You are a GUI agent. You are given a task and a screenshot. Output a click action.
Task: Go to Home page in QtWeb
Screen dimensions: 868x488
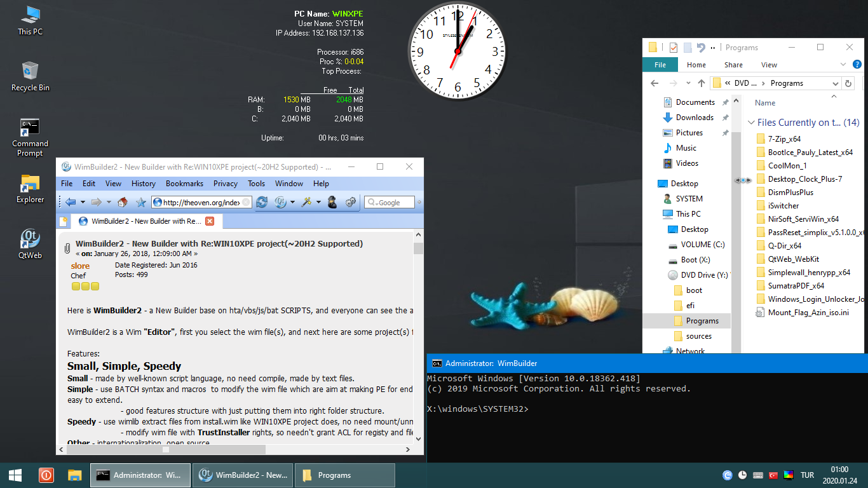(123, 202)
